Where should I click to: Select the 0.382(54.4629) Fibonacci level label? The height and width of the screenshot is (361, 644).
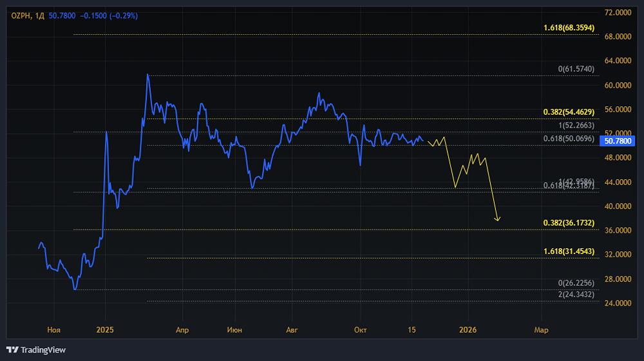569,112
